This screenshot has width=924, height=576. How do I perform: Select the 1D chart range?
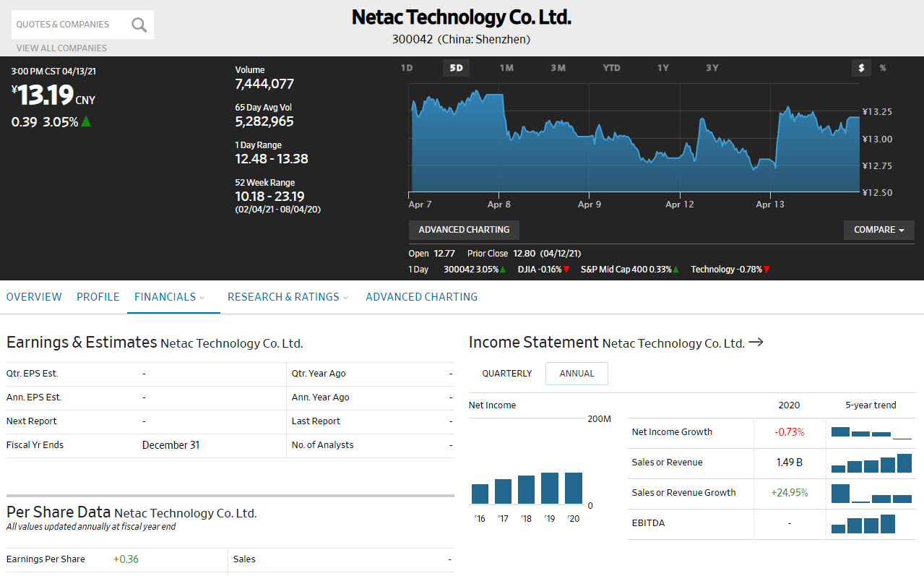[407, 68]
